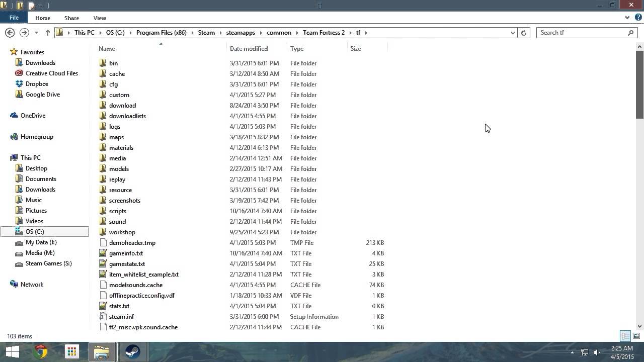Refresh the tf folder view
The height and width of the screenshot is (362, 644).
[524, 33]
